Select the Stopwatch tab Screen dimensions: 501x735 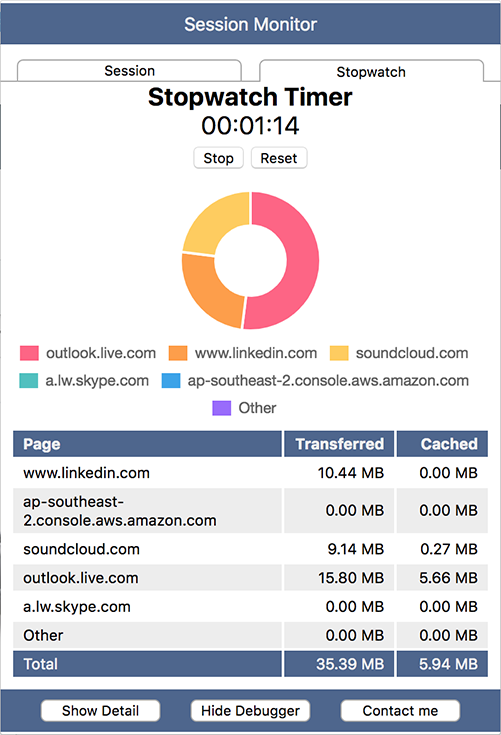pyautogui.click(x=371, y=72)
